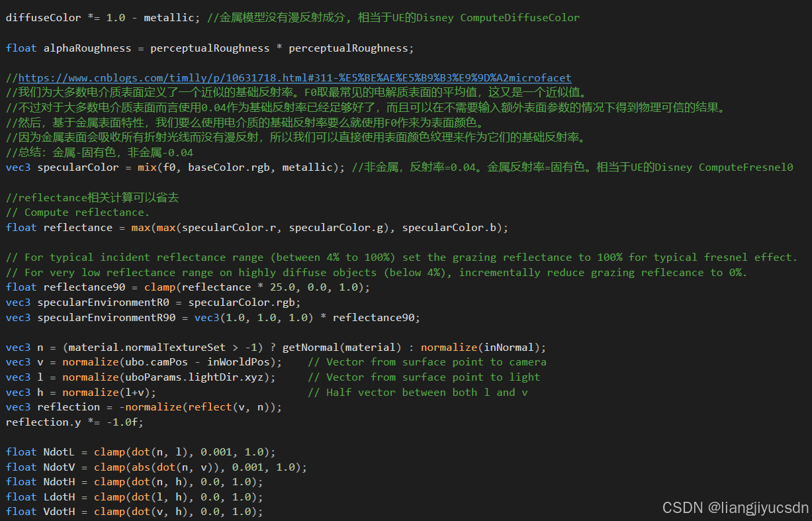Click the diffuseColor variable on first line
The height and width of the screenshot is (521, 812).
tap(43, 17)
